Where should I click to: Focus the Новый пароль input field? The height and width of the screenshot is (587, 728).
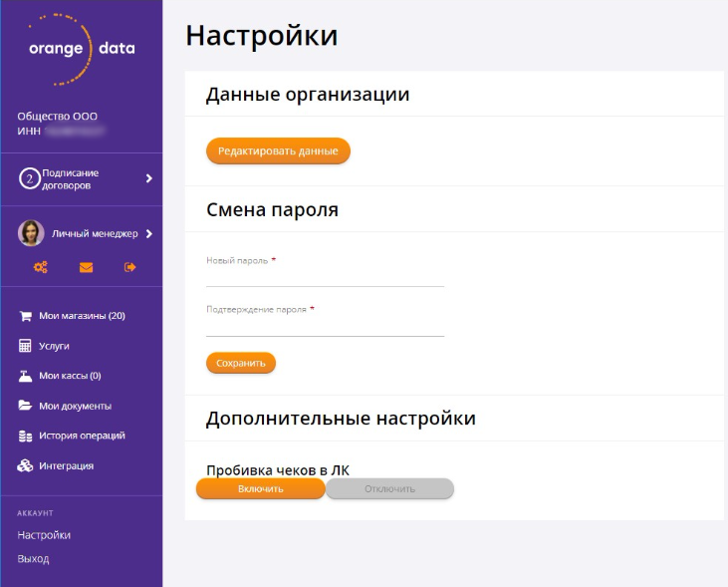point(325,276)
